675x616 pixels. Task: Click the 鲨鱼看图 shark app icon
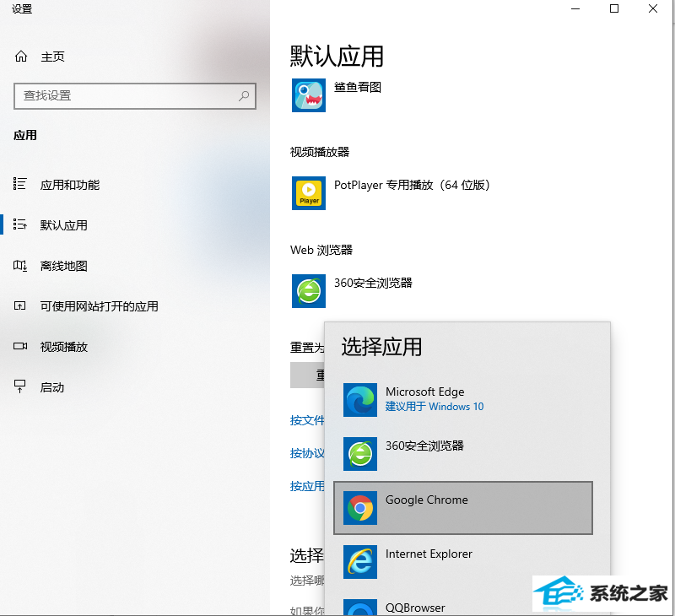[x=309, y=95]
